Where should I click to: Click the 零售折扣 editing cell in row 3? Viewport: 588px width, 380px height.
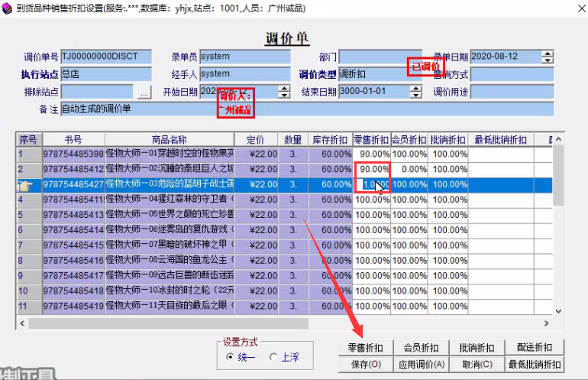coord(372,185)
